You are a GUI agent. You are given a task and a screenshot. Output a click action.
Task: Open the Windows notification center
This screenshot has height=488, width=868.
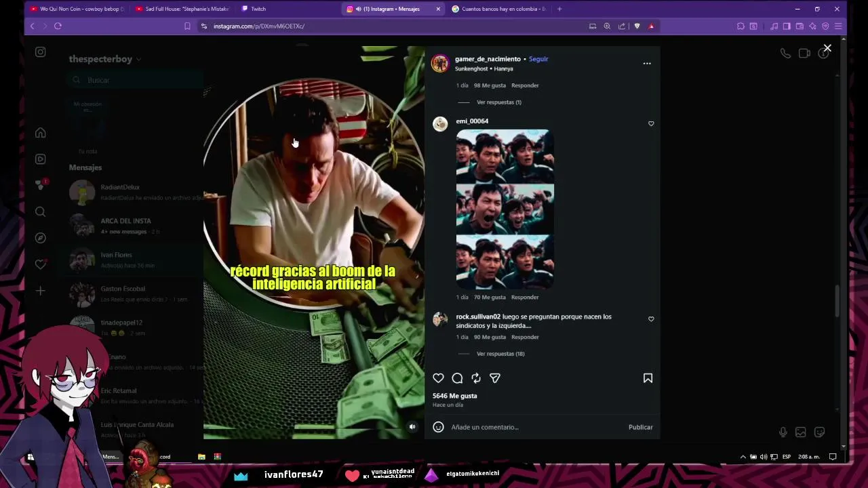tap(833, 457)
